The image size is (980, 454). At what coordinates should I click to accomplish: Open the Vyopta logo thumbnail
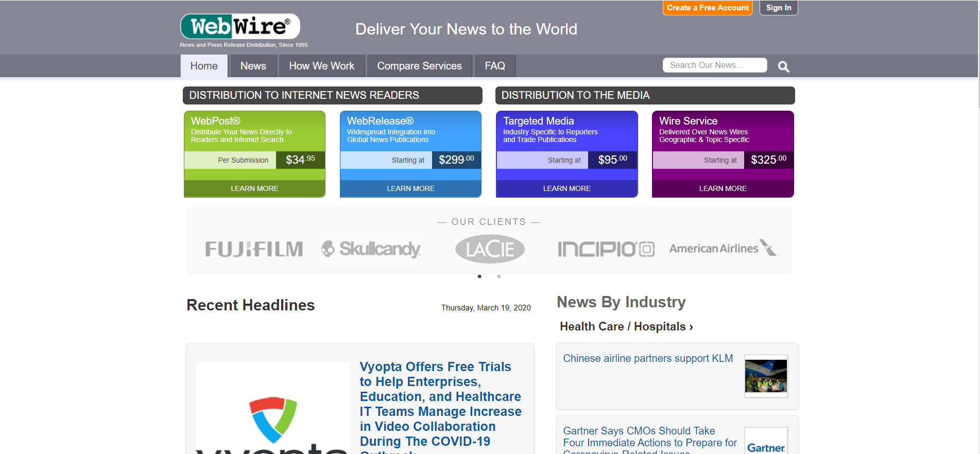[x=273, y=408]
